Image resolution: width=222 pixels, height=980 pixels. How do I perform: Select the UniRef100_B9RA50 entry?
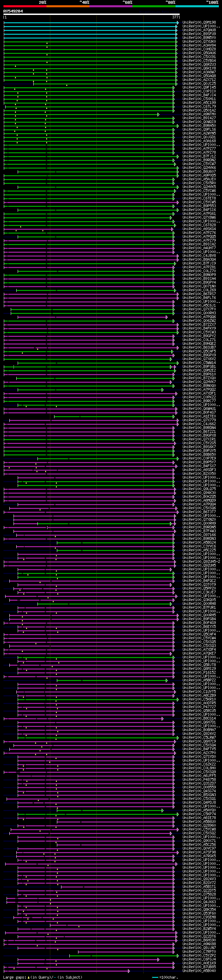coord(199,125)
